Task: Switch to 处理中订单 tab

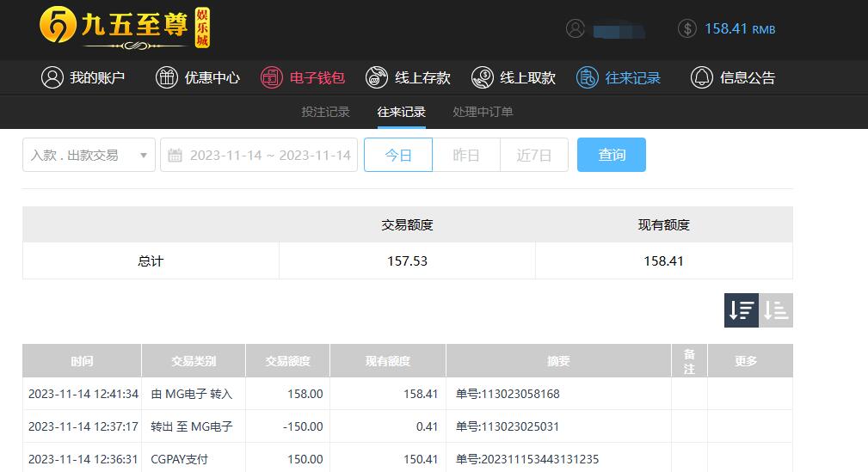Action: (x=483, y=112)
